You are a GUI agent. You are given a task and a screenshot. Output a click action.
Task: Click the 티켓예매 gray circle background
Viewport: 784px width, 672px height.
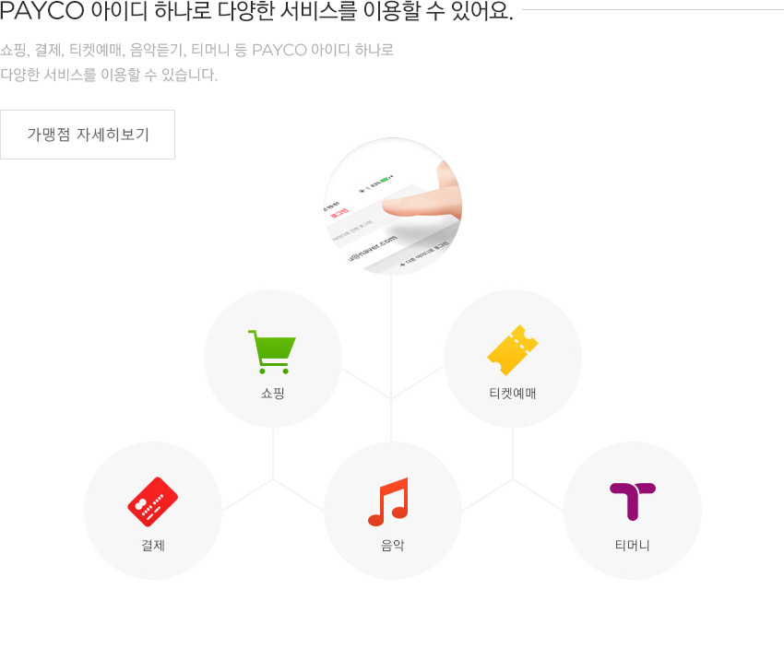(x=513, y=359)
